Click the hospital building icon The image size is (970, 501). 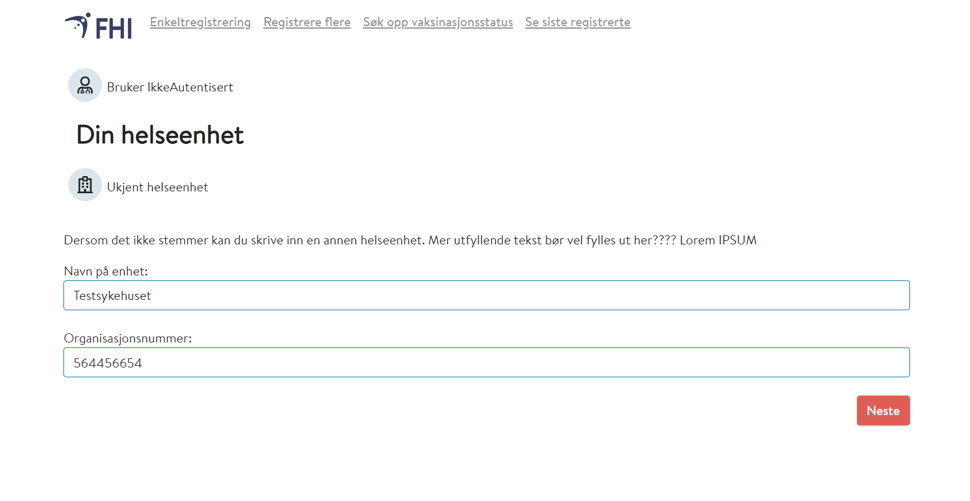coord(85,185)
